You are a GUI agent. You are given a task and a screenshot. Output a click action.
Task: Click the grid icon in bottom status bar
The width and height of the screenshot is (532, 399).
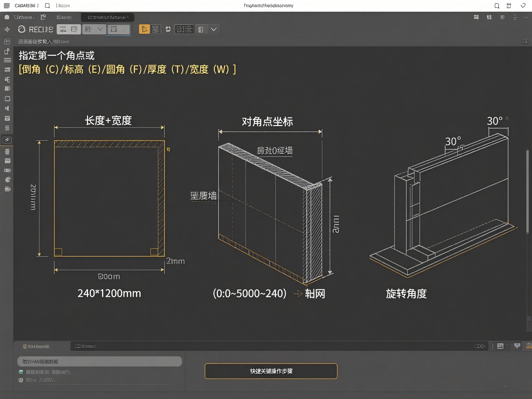[x=500, y=346]
